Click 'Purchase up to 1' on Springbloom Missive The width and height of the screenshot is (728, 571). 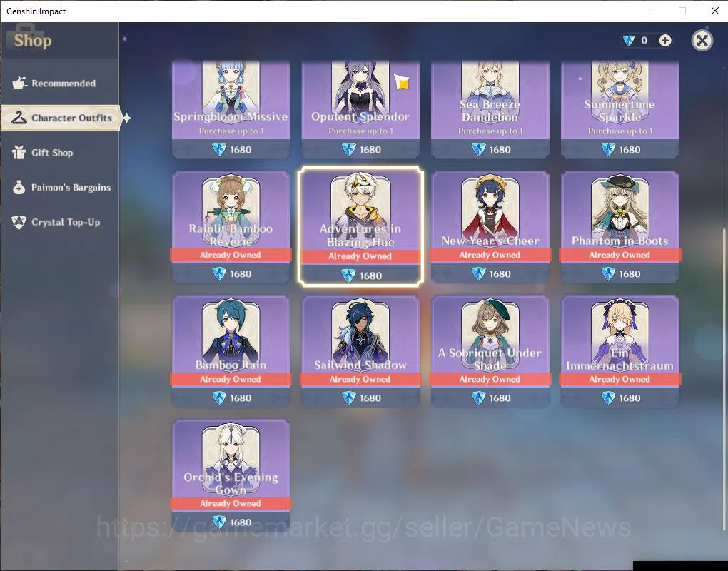(231, 131)
